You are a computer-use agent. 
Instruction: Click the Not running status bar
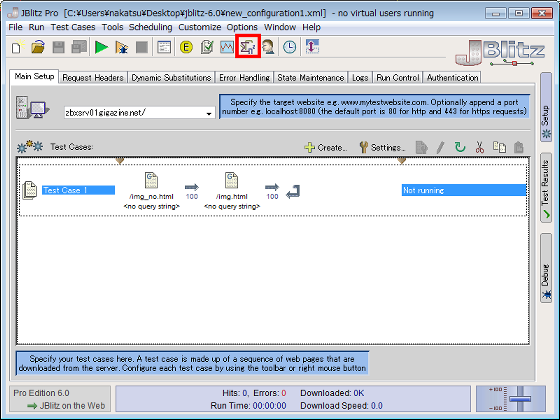[x=464, y=190]
